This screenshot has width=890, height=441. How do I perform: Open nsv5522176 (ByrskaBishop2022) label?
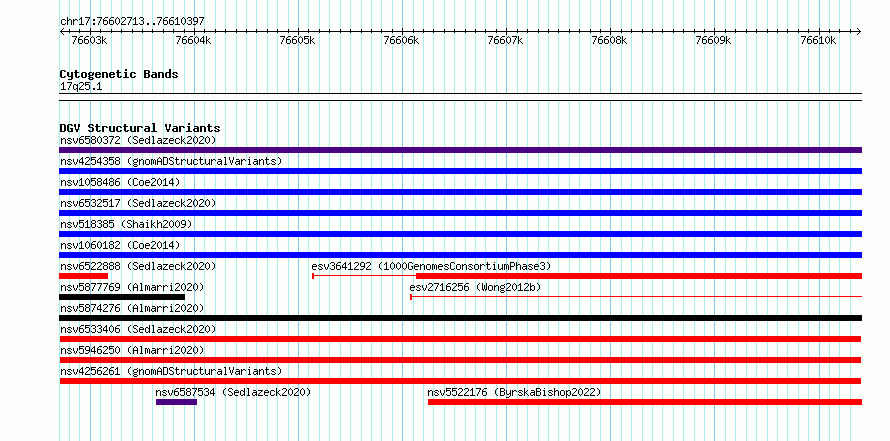point(514,392)
